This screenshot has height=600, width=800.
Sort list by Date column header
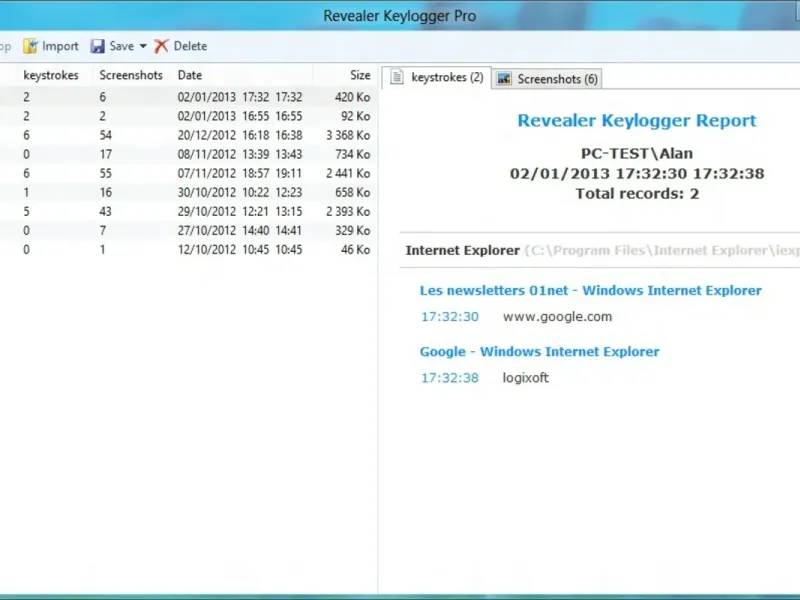coord(190,75)
